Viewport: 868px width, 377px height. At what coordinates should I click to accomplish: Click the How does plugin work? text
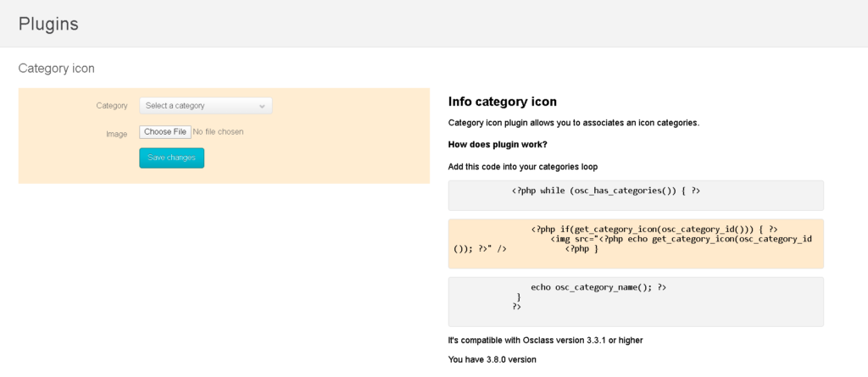click(x=498, y=145)
